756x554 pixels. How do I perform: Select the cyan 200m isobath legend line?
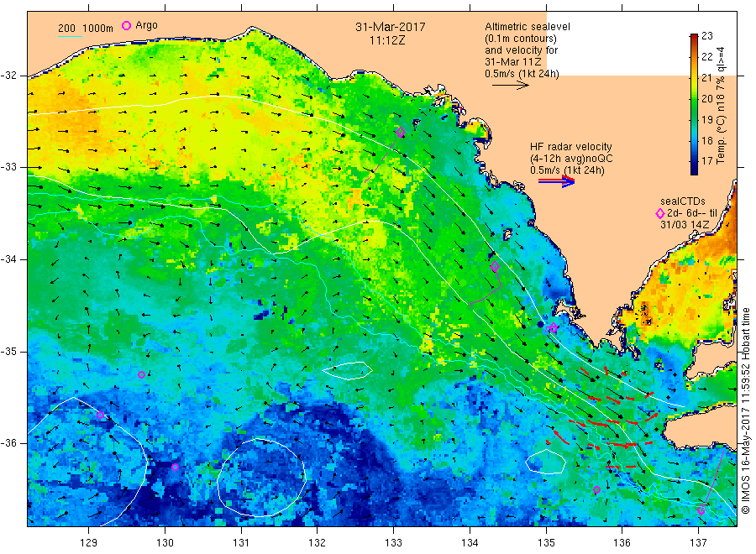70,35
